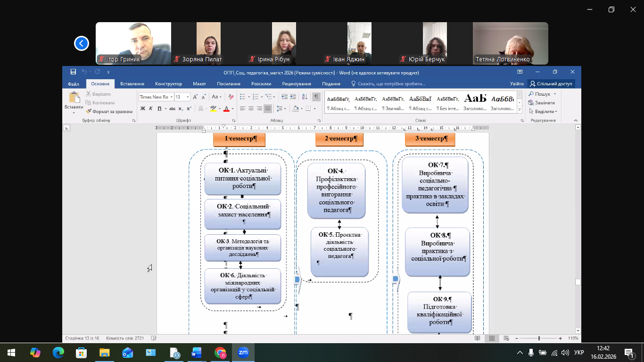Toggle the show paragraph marks (¶) button
Image resolution: width=644 pixels, height=362 pixels.
tap(316, 97)
